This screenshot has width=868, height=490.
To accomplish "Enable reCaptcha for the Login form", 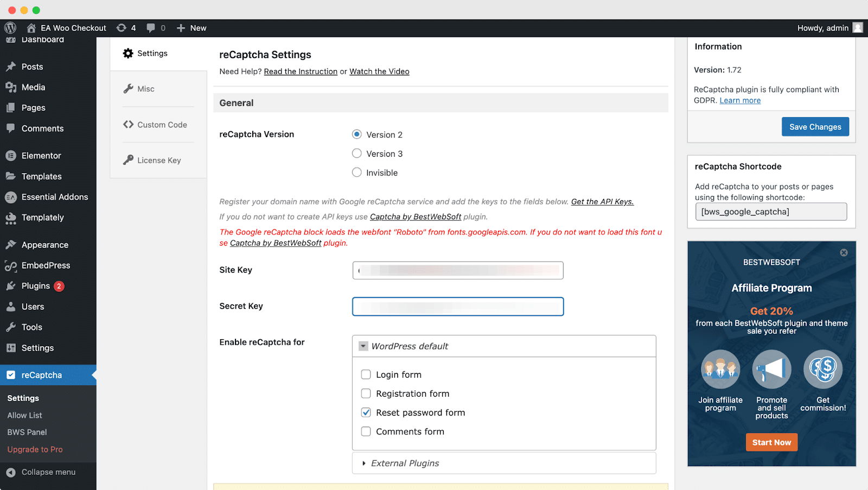I will pyautogui.click(x=366, y=374).
